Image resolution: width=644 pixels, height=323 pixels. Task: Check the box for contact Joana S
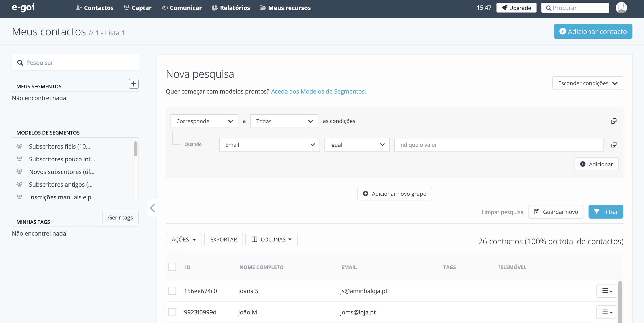click(172, 291)
